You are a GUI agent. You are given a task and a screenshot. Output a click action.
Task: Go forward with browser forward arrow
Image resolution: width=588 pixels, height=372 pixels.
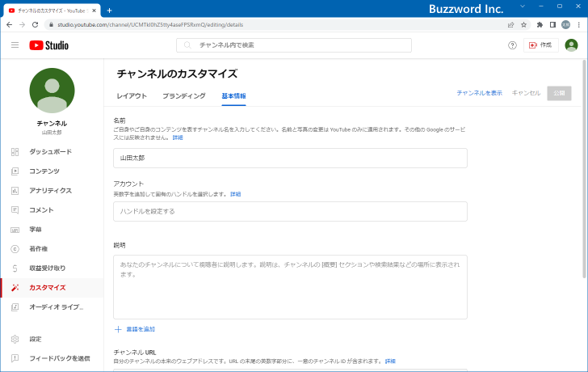[x=22, y=25]
